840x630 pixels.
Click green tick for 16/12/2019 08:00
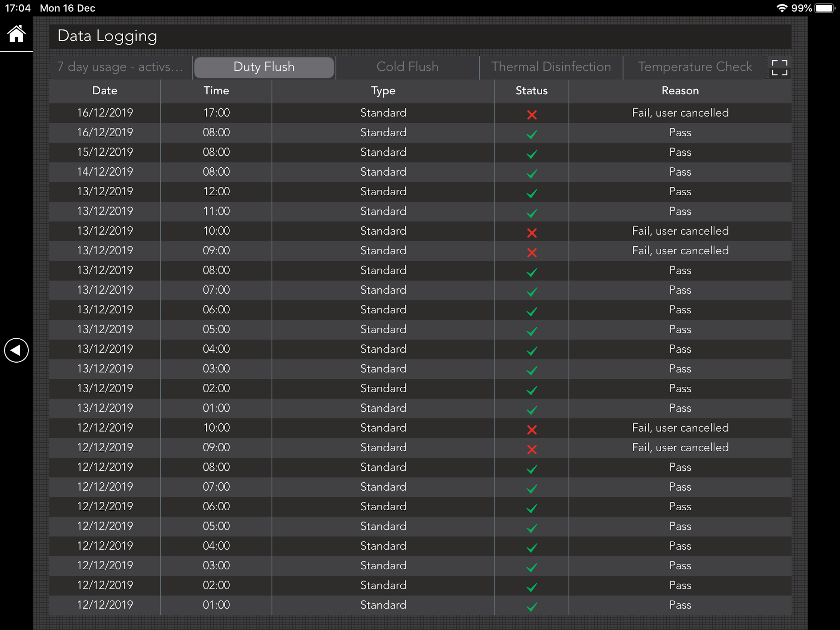coord(532,134)
